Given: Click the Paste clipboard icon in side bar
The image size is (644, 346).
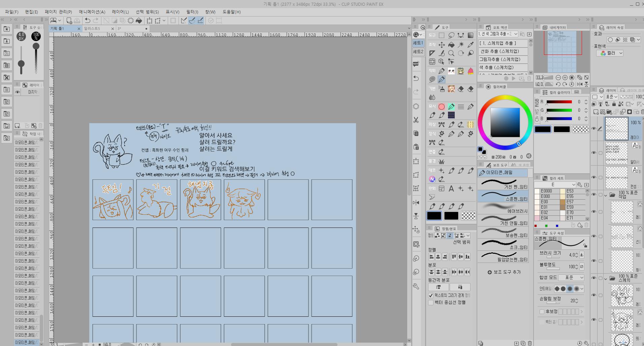Looking at the screenshot, I should tap(416, 147).
